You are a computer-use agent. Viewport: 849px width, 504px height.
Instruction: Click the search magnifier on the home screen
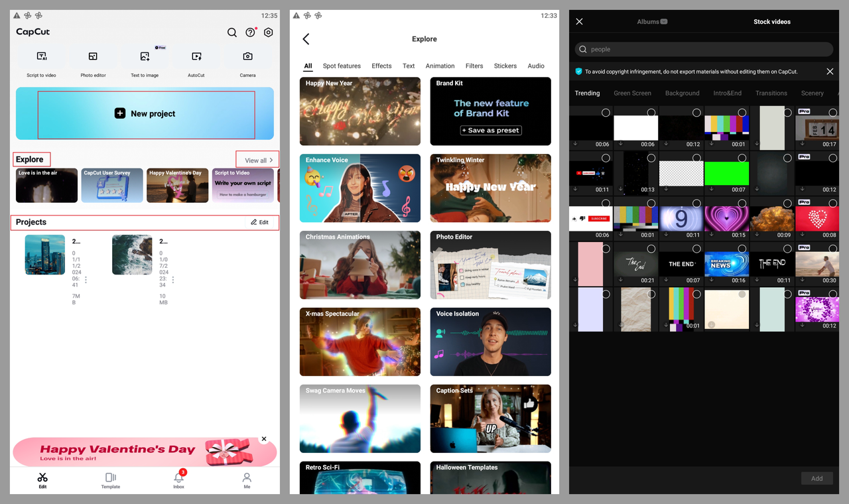tap(232, 32)
